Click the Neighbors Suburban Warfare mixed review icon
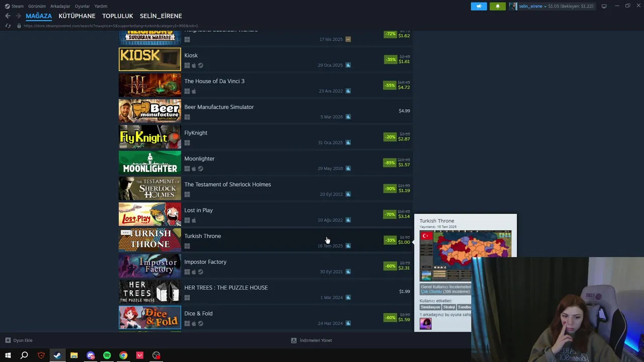The width and height of the screenshot is (644, 362). [348, 39]
